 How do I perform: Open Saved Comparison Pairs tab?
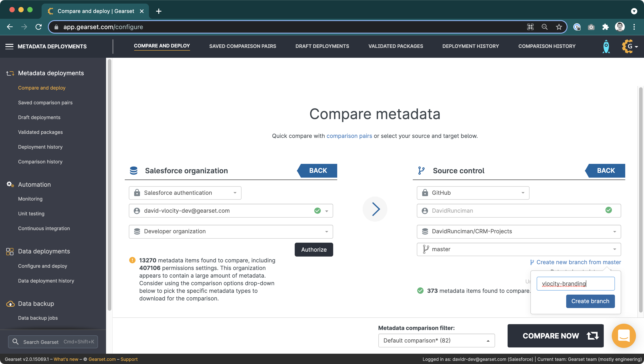click(242, 46)
